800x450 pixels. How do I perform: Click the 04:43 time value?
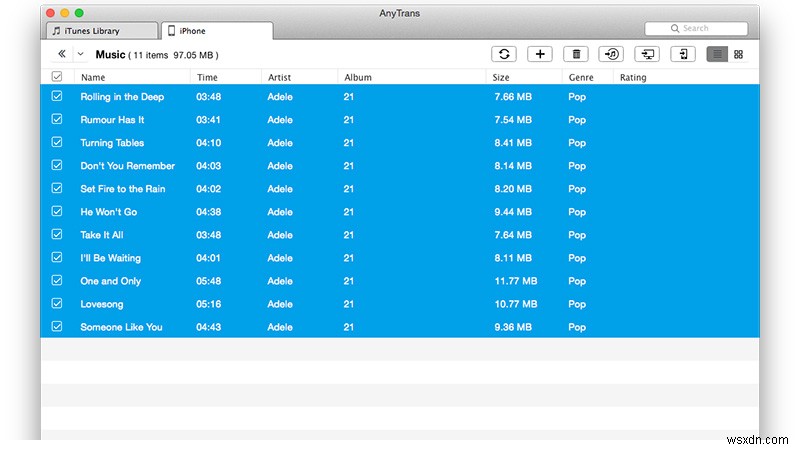209,327
